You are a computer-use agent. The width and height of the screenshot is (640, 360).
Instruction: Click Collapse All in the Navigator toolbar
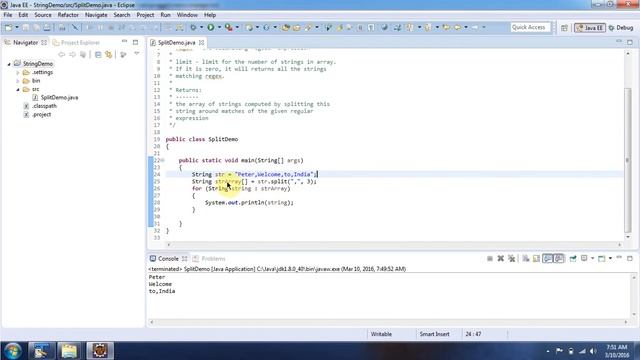(x=98, y=54)
